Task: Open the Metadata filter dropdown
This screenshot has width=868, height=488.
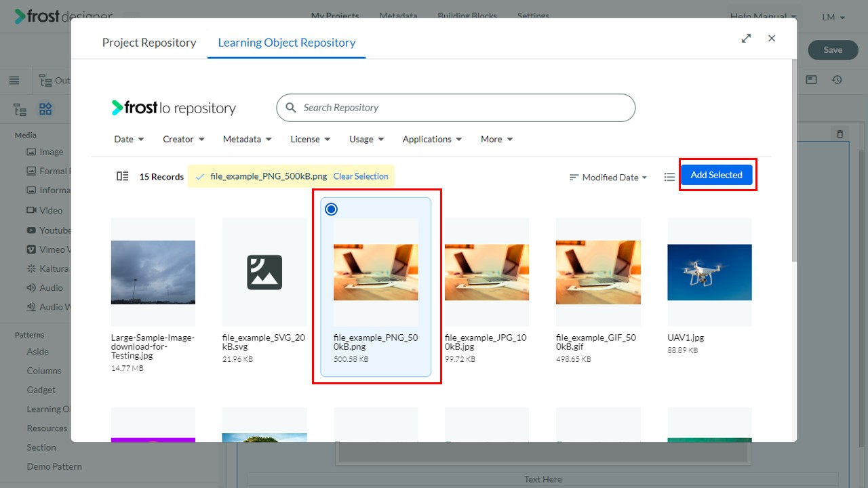Action: 248,139
